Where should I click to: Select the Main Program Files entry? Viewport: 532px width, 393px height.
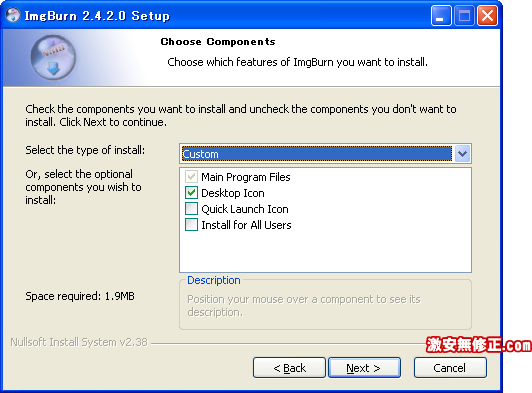pyautogui.click(x=246, y=177)
